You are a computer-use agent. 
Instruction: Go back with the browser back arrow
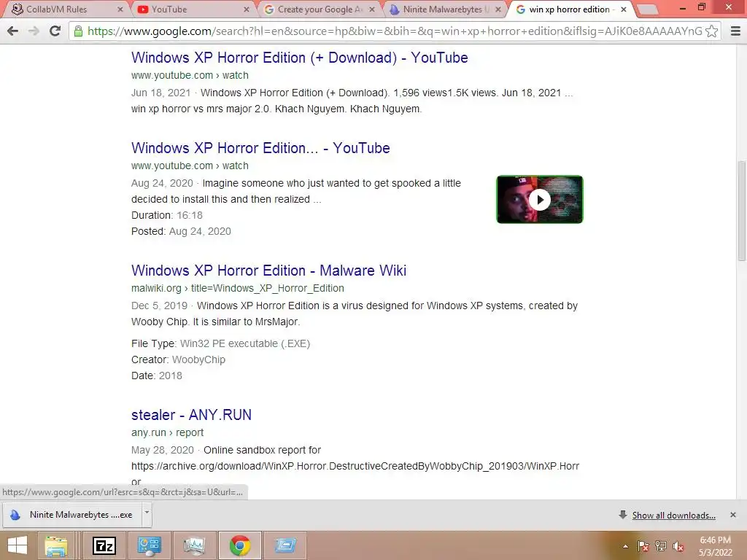pos(13,31)
